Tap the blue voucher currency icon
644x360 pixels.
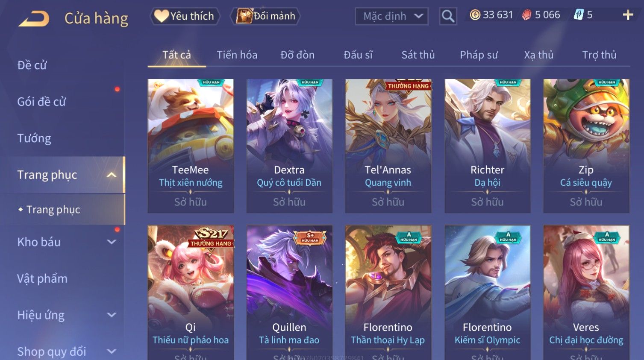pyautogui.click(x=579, y=15)
